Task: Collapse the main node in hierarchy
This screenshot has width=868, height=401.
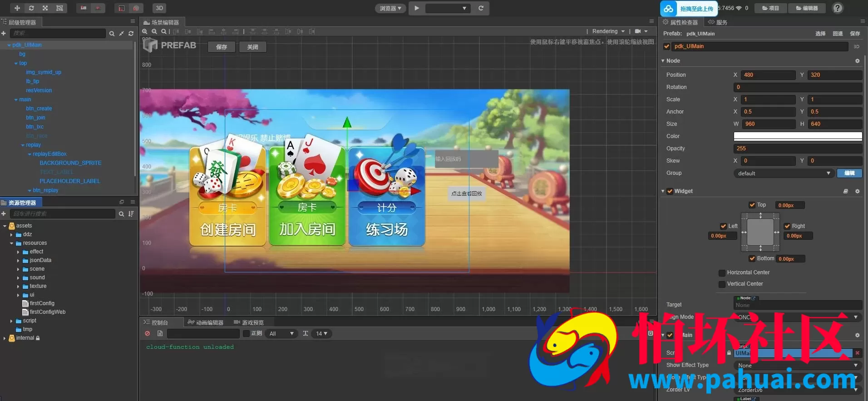Action: tap(16, 100)
